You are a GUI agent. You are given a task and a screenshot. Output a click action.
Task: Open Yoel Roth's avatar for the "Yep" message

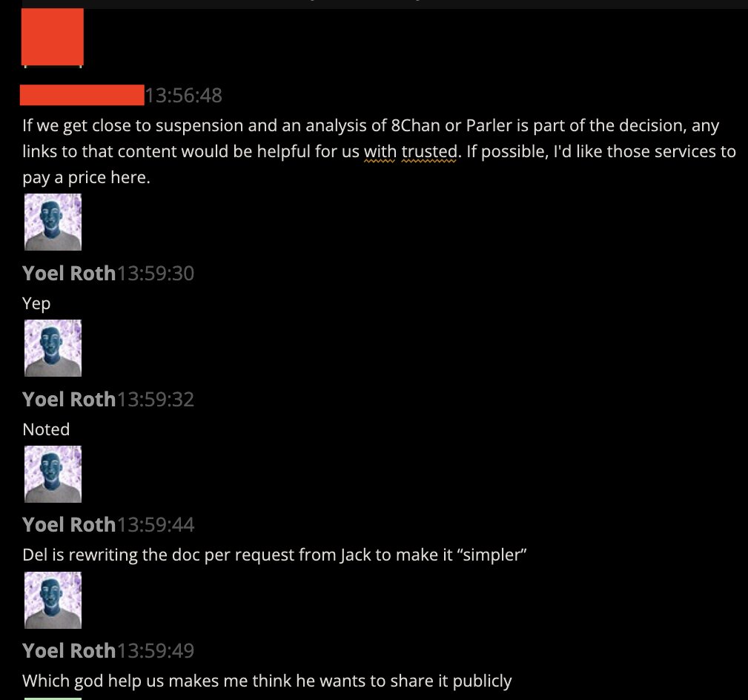pos(53,222)
